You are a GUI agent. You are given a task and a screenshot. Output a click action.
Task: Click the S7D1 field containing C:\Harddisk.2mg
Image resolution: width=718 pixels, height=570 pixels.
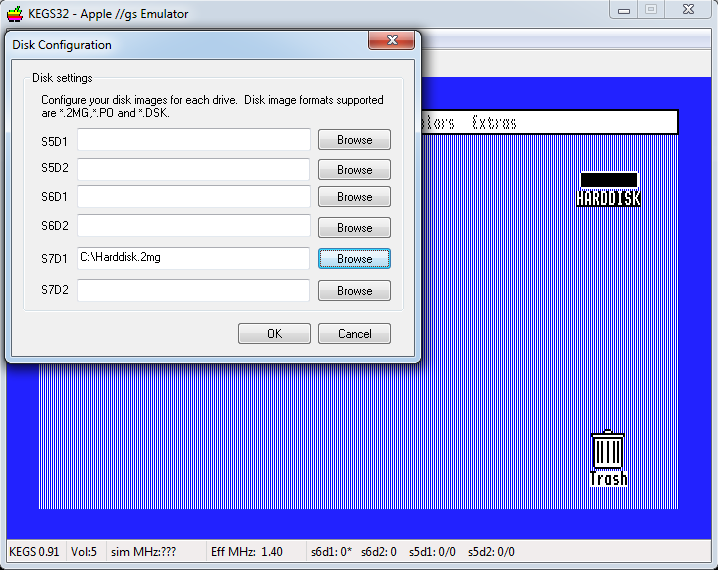coord(194,258)
